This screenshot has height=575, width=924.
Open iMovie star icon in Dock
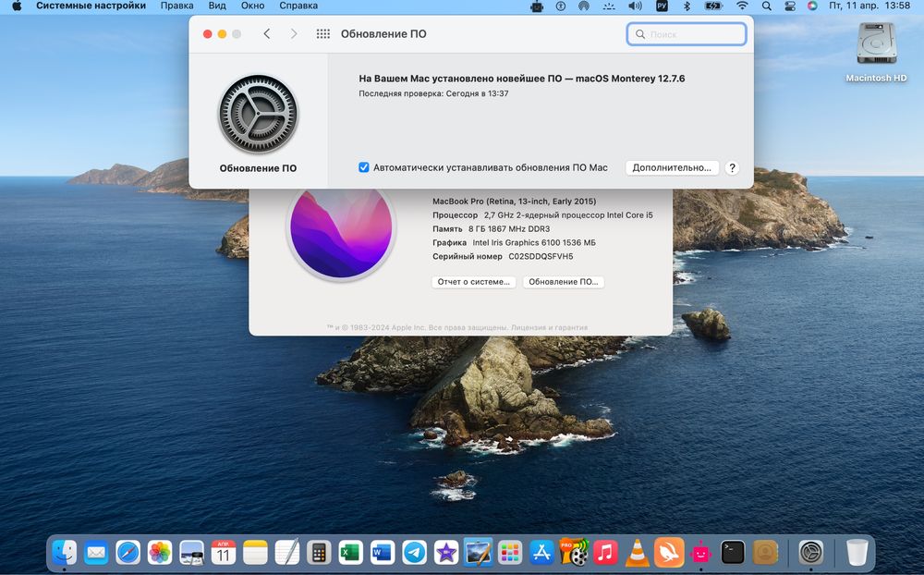tap(446, 553)
